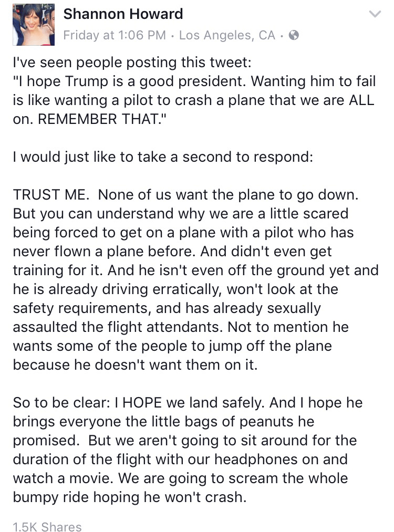
Task: Click the final line 'bumpy ride hoping he won't crash'
Action: coord(130,498)
